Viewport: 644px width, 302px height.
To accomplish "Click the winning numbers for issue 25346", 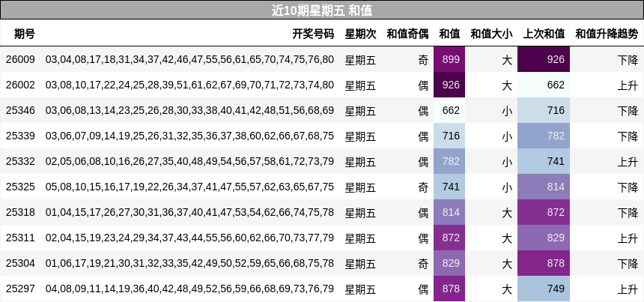I will tap(189, 110).
